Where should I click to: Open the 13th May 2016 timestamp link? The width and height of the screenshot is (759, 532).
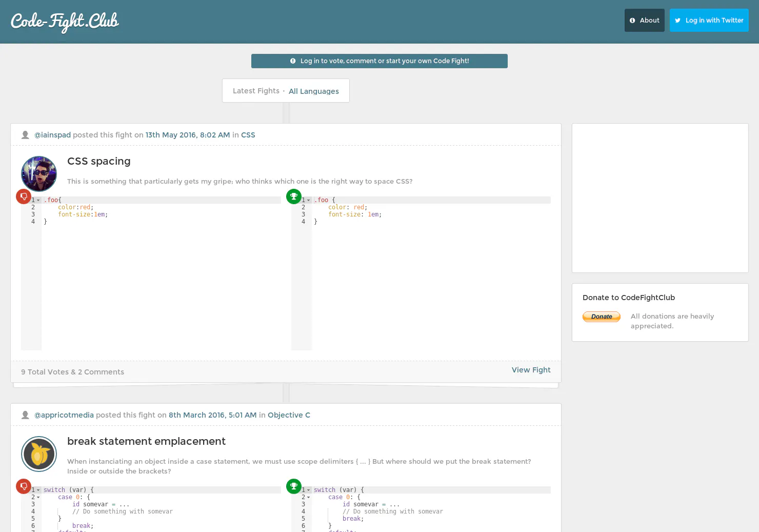pyautogui.click(x=188, y=135)
